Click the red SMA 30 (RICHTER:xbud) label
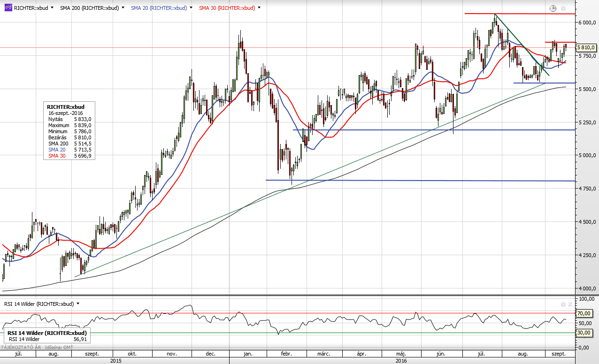This screenshot has width=599, height=364. click(x=227, y=8)
